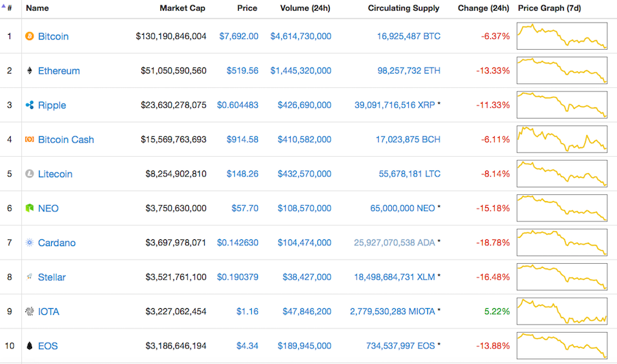Open Bitcoin 7-day price graph
Viewport: 617px width, 364px height.
(x=562, y=36)
